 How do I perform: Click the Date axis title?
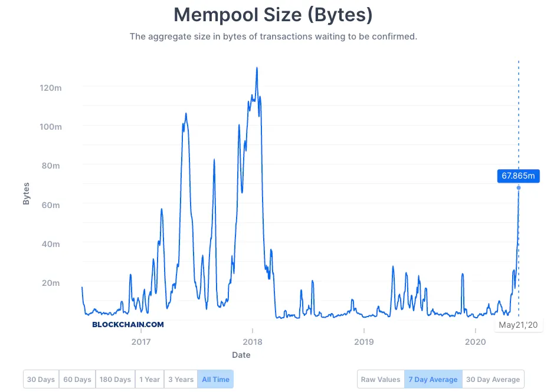(x=241, y=355)
